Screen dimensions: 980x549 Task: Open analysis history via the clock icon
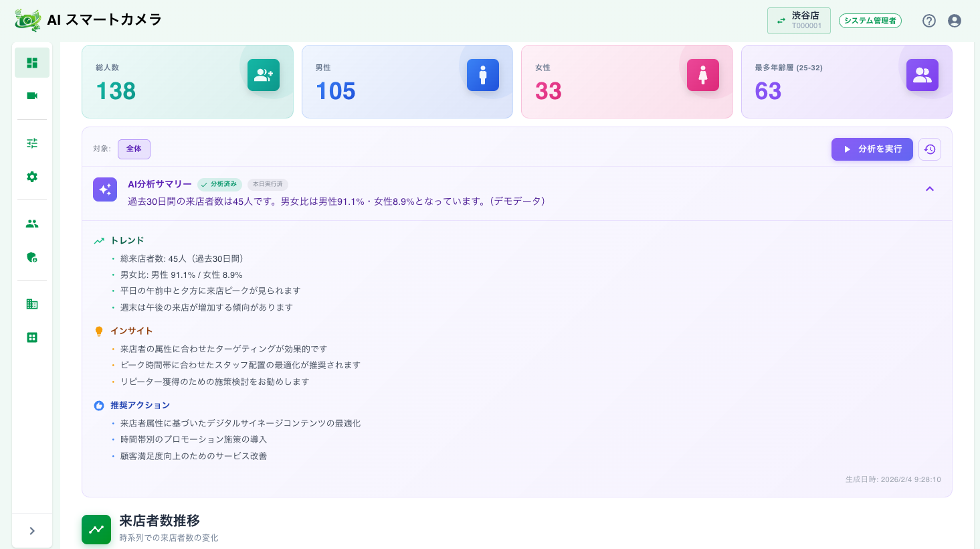coord(930,149)
